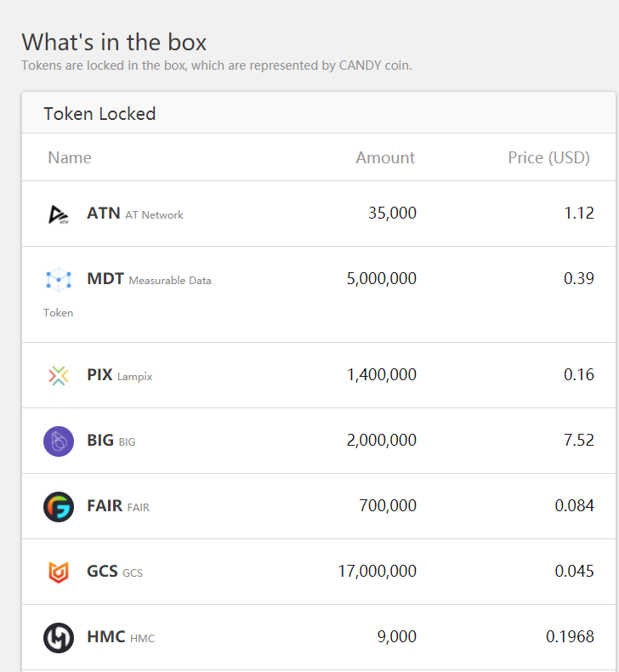Screen dimensions: 619x672
Task: Click the HMC price 0.1968
Action: [570, 636]
